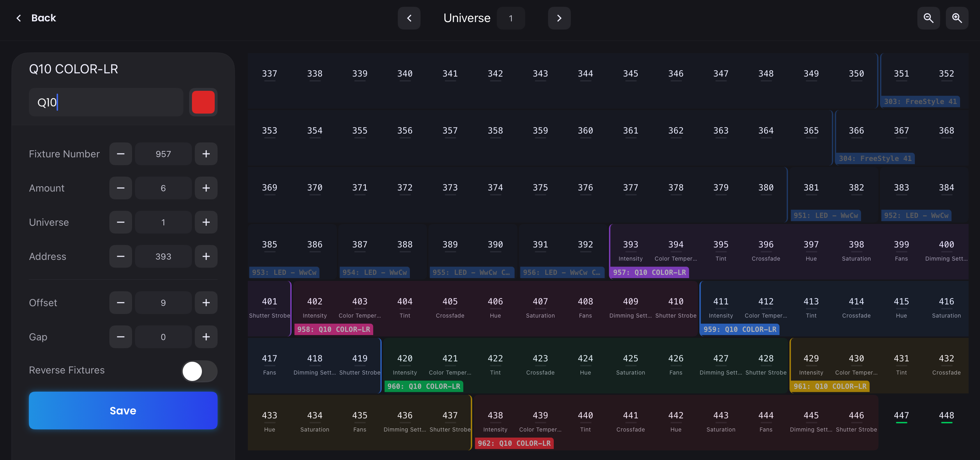Select the 303: FreeStyle 41 fixture label
The image size is (980, 460).
pos(920,101)
